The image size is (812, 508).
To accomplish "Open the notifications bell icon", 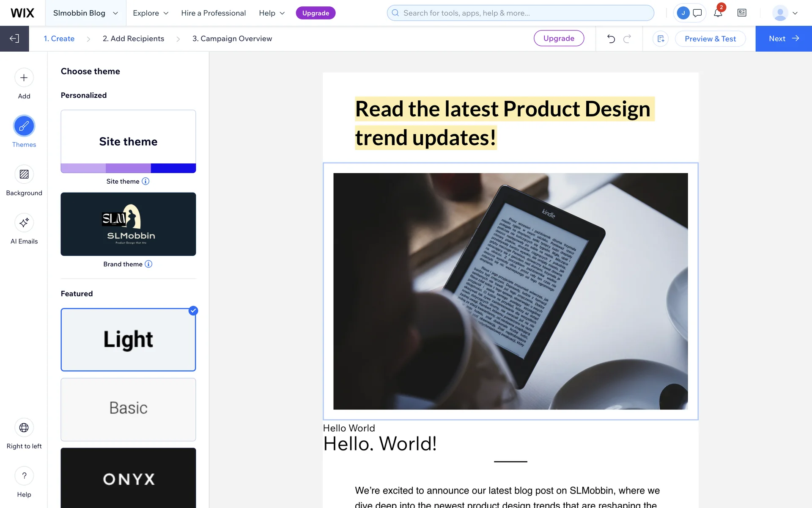I will point(718,13).
